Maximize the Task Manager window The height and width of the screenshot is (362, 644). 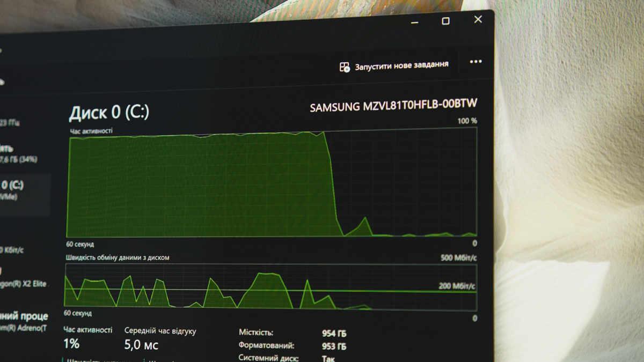tap(445, 21)
